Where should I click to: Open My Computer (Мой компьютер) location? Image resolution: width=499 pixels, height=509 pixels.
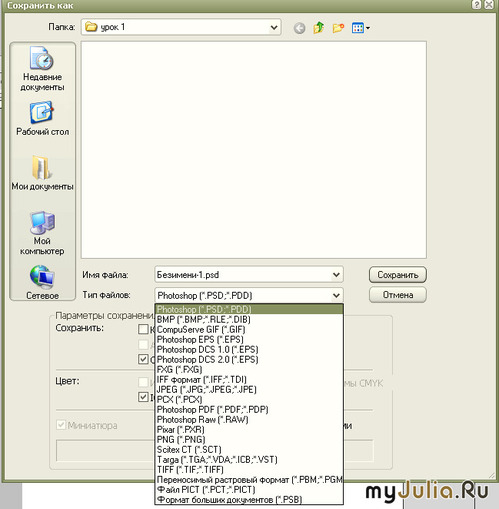pos(42,233)
